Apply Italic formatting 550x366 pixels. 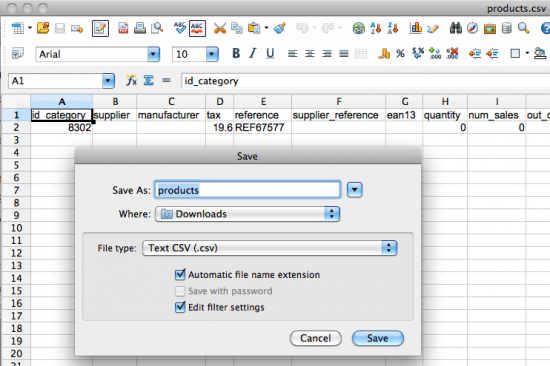pos(253,53)
